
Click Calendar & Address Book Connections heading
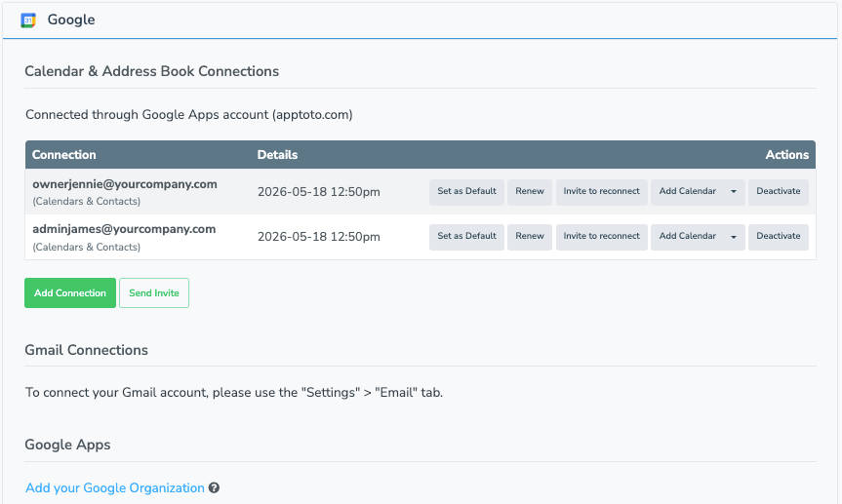click(152, 71)
